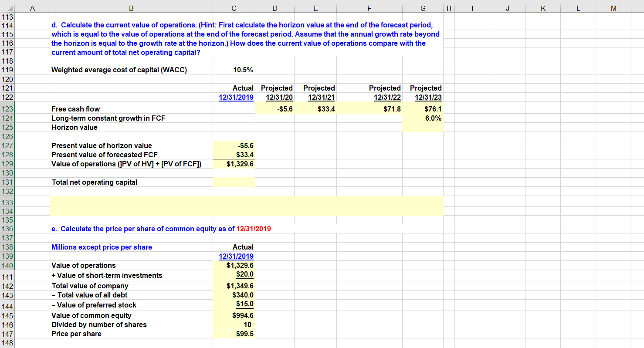
Task: Click the 'Weighted average cost of capital (WACC)' label
Action: pyautogui.click(x=119, y=70)
